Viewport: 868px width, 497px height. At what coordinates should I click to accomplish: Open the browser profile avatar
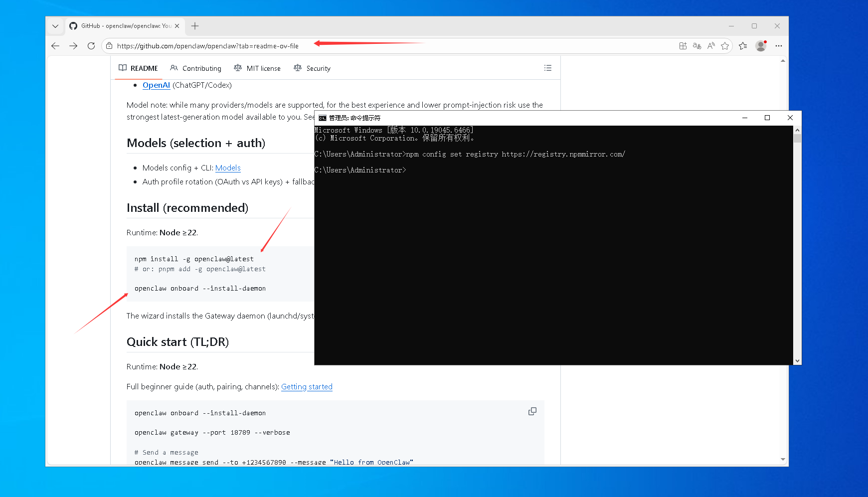(761, 46)
